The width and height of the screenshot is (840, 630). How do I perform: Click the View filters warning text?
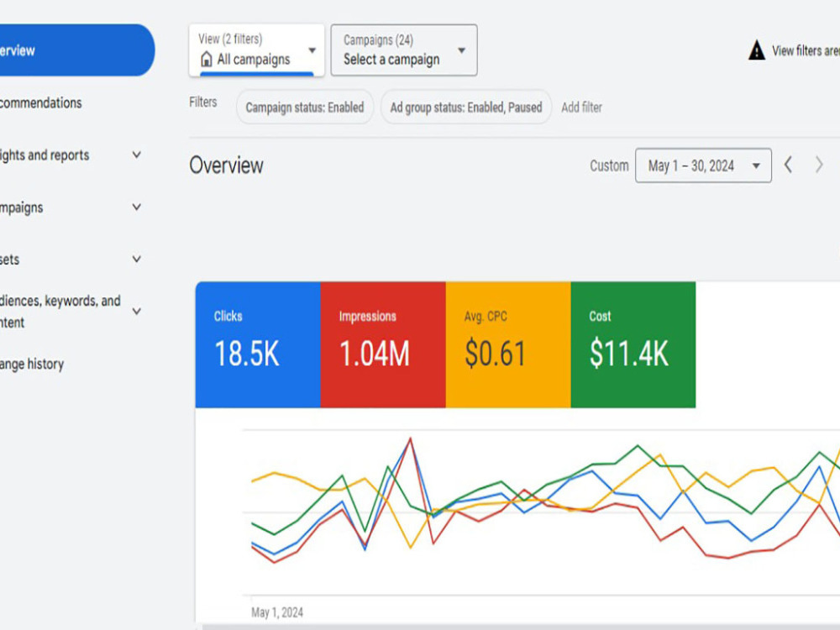pyautogui.click(x=806, y=51)
